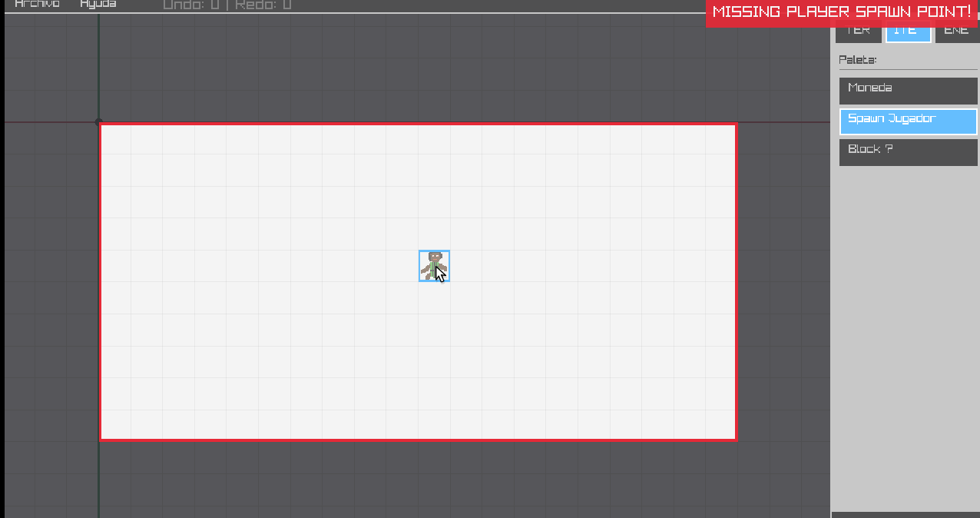Select Block ? palette entry
Image resolution: width=980 pixels, height=518 pixels.
coord(908,152)
